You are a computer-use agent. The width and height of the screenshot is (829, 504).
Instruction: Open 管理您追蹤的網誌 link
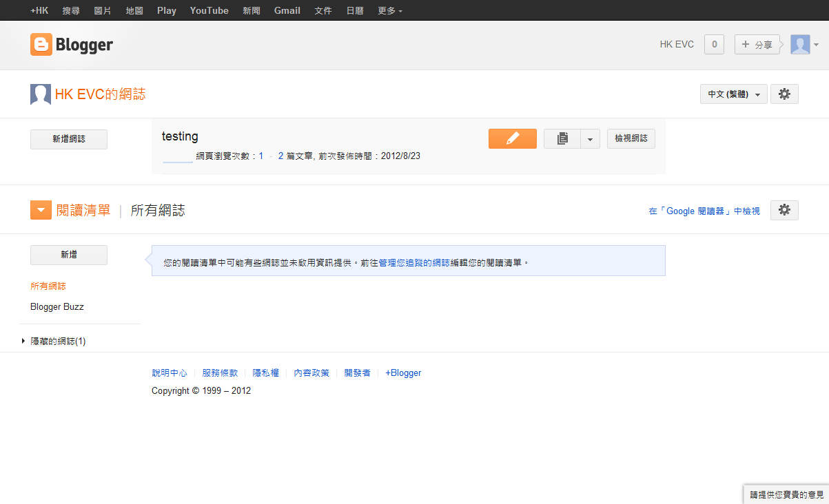point(414,263)
